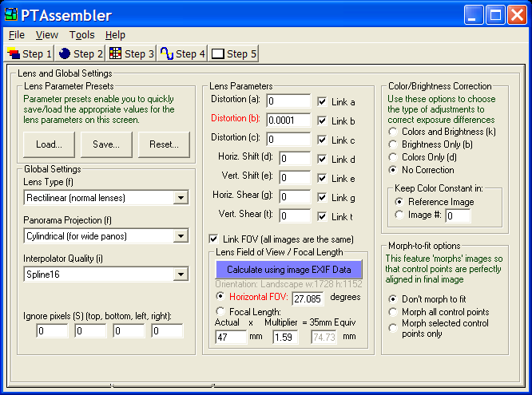Switch to the Step 1 tab label
The width and height of the screenshot is (532, 395).
point(37,53)
